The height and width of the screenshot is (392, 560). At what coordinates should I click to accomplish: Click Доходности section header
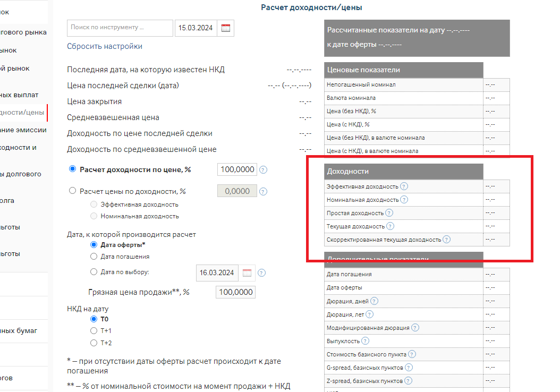tap(404, 172)
